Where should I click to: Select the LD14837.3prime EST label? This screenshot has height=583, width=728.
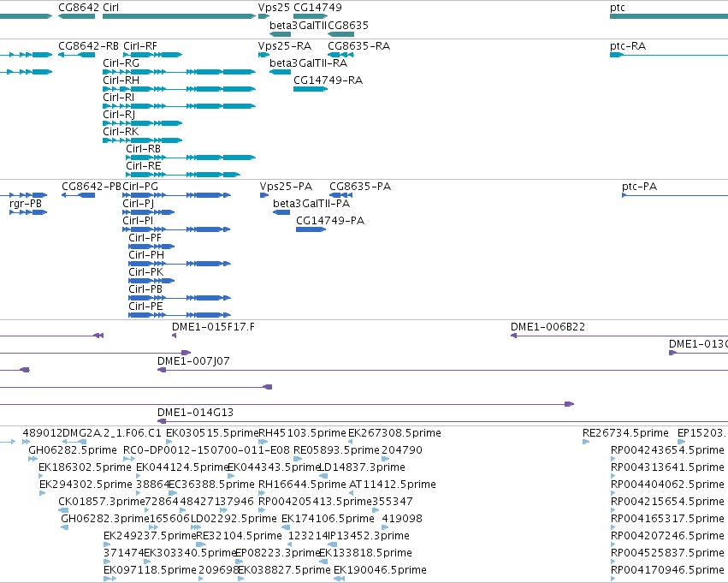click(x=362, y=467)
